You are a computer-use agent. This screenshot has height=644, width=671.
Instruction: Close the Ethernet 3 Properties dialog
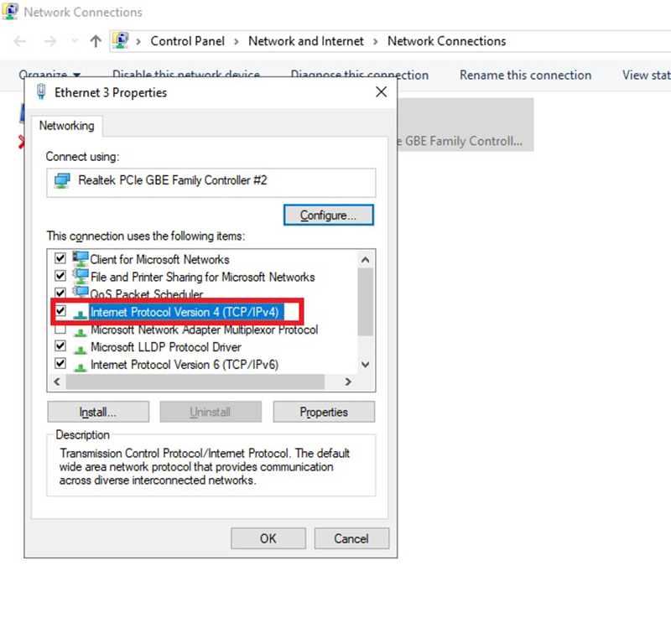[382, 92]
